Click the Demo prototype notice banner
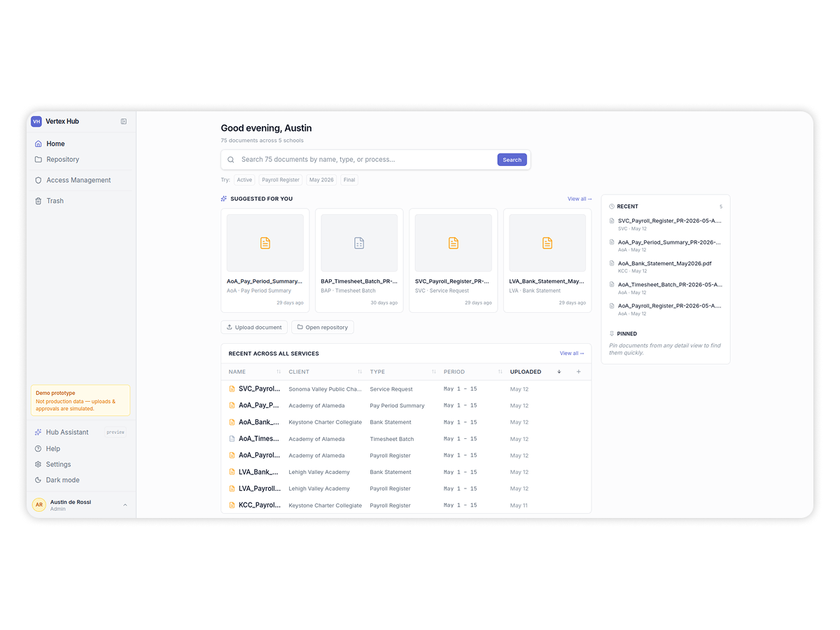Image resolution: width=840 pixels, height=630 pixels. coord(80,400)
